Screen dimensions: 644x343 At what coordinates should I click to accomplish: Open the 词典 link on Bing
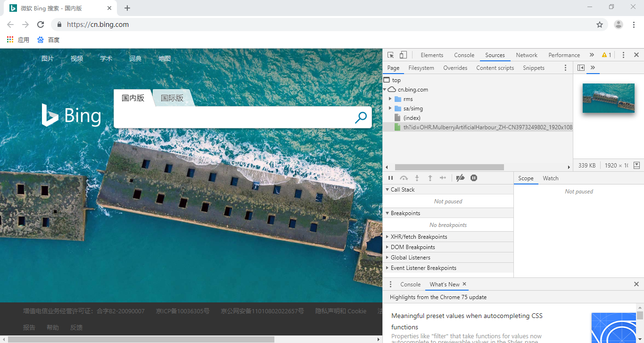[135, 59]
